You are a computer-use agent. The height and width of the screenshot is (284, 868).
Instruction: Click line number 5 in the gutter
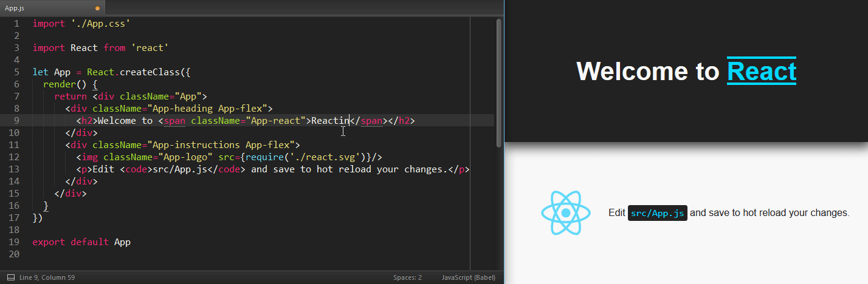click(x=16, y=72)
